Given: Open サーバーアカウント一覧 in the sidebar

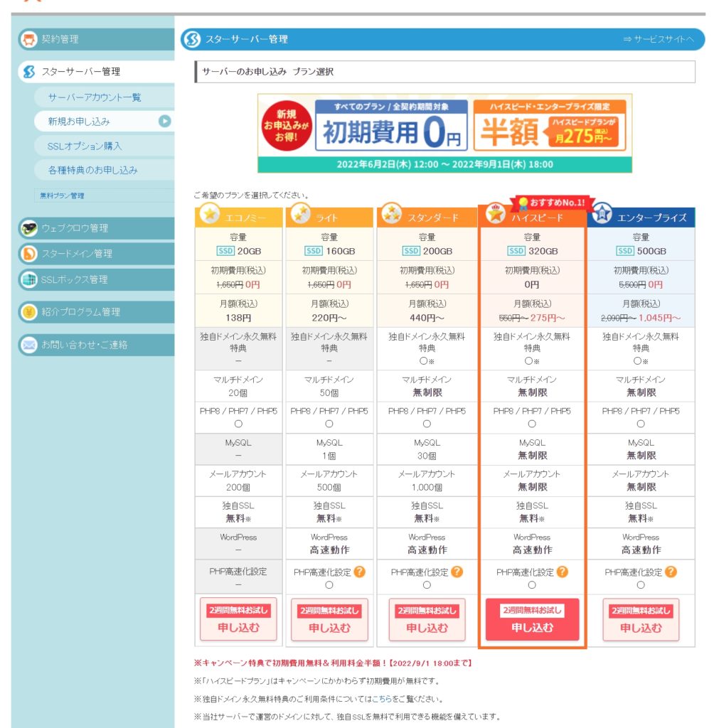Looking at the screenshot, I should 95,97.
